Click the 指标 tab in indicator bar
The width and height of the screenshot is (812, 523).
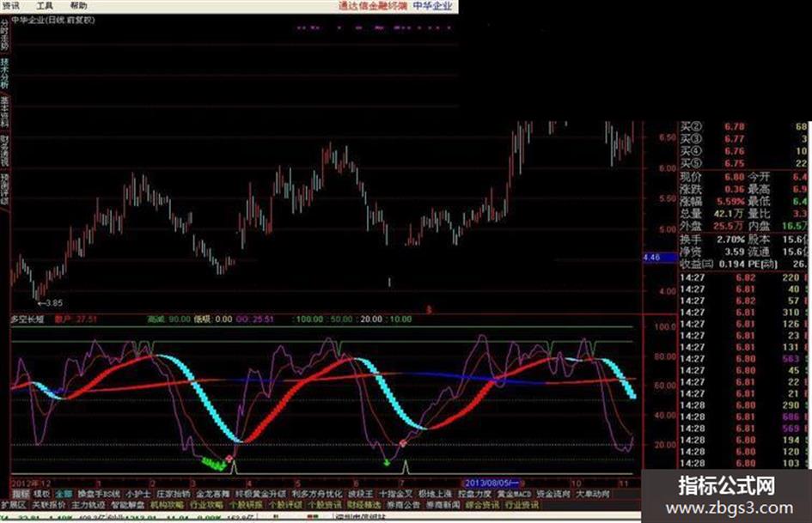coord(21,495)
